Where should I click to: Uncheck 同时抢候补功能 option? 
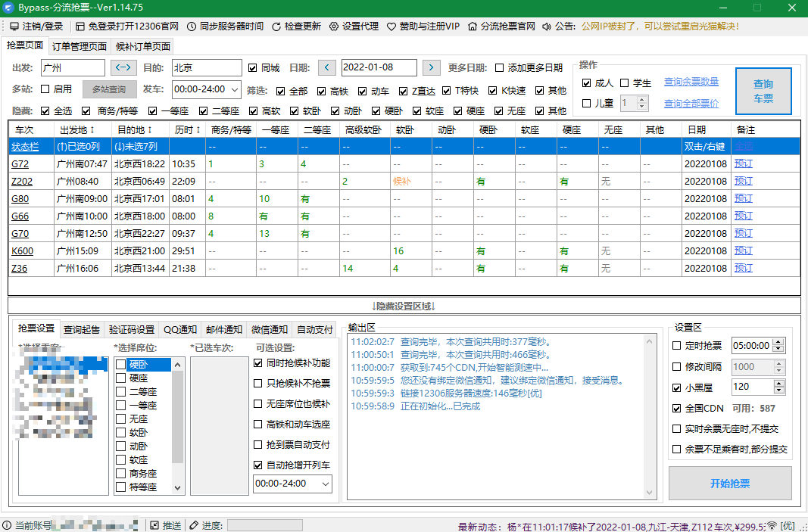coord(258,363)
